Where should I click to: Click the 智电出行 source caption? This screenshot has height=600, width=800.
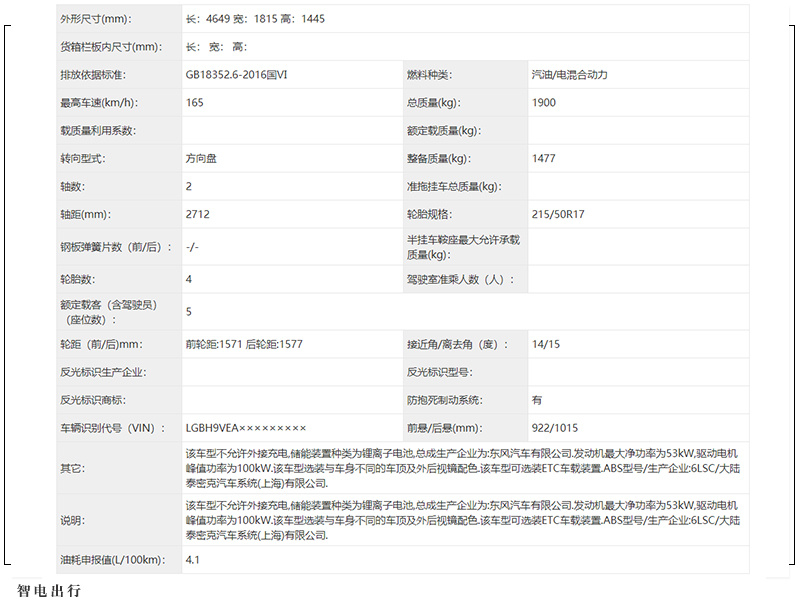[x=49, y=590]
